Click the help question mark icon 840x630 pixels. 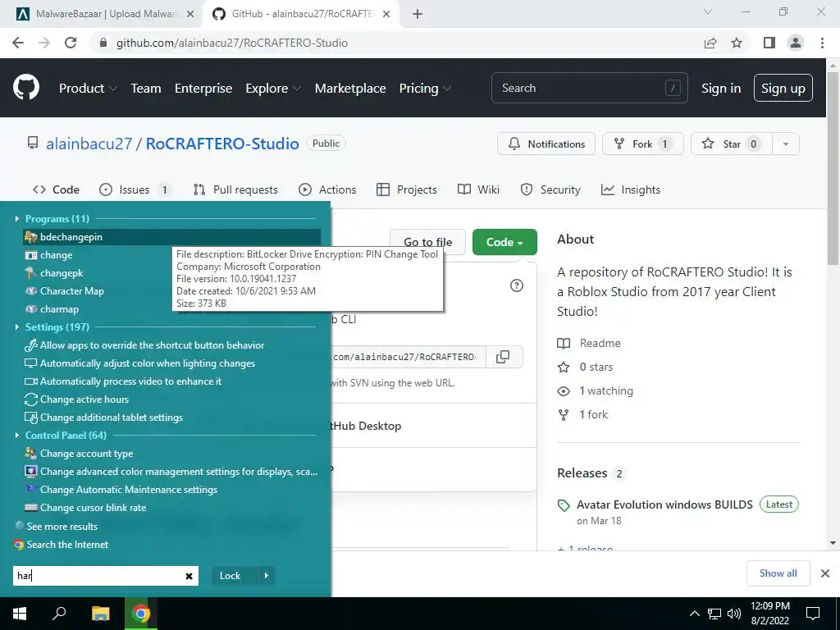pos(517,285)
